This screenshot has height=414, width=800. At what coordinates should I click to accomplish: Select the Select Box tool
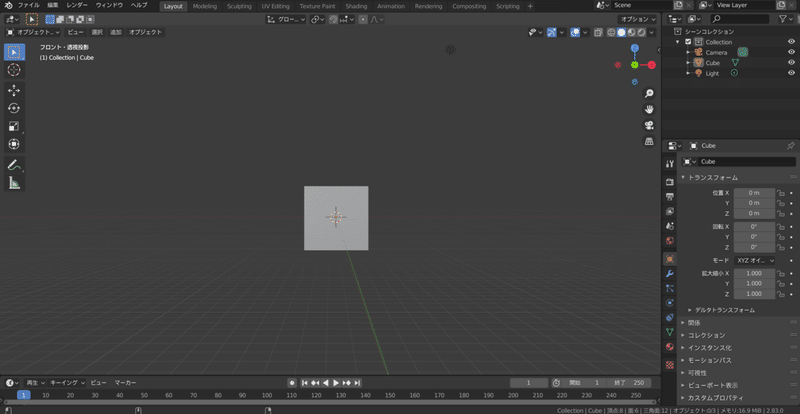click(x=14, y=52)
